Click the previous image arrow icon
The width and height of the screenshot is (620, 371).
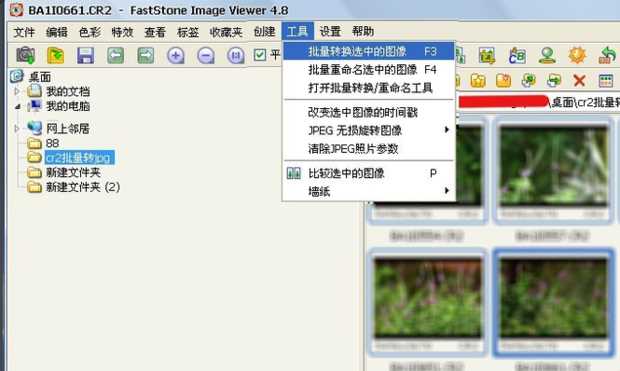[x=115, y=55]
